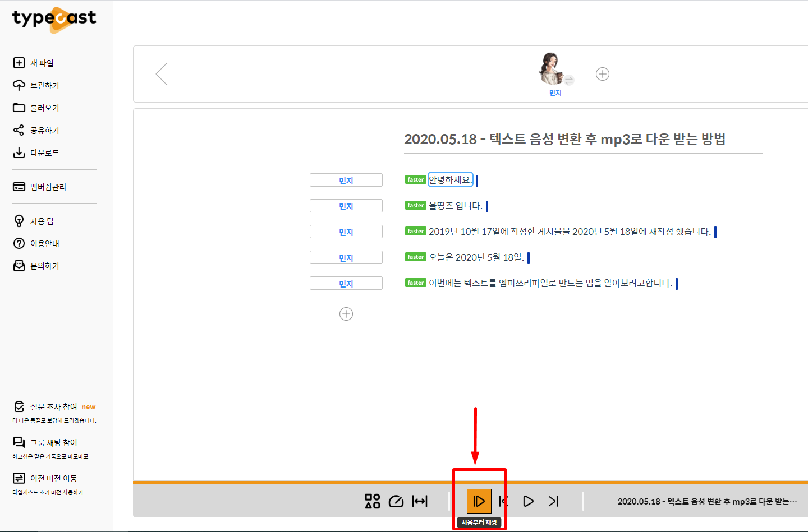Open 멤버쉽관리 membership management
Screen dimensions: 808x532
point(39,187)
